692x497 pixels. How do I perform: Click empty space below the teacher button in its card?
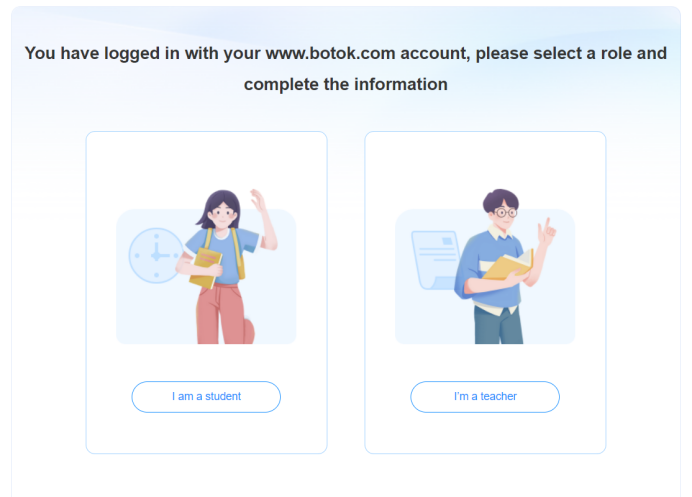pyautogui.click(x=485, y=433)
